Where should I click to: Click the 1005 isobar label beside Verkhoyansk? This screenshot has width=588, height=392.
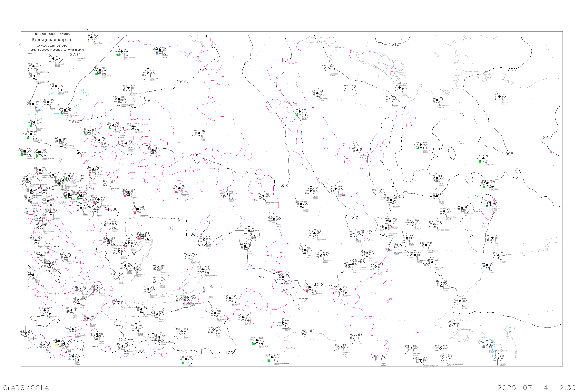pyautogui.click(x=437, y=149)
